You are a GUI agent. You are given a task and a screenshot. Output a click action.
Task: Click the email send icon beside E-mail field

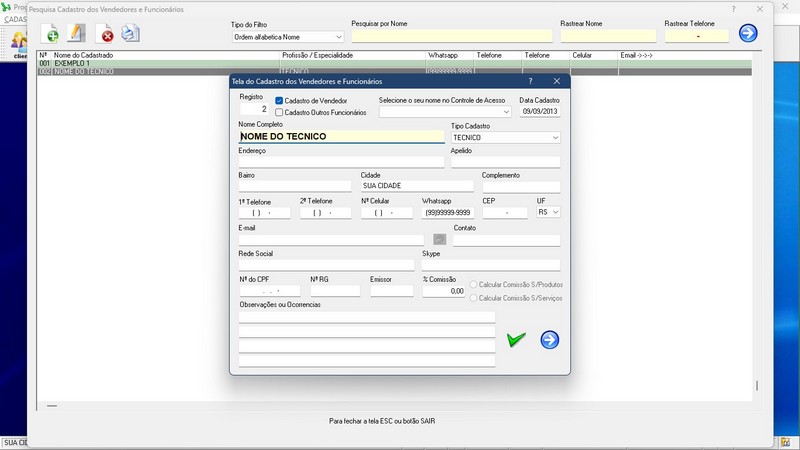[439, 239]
